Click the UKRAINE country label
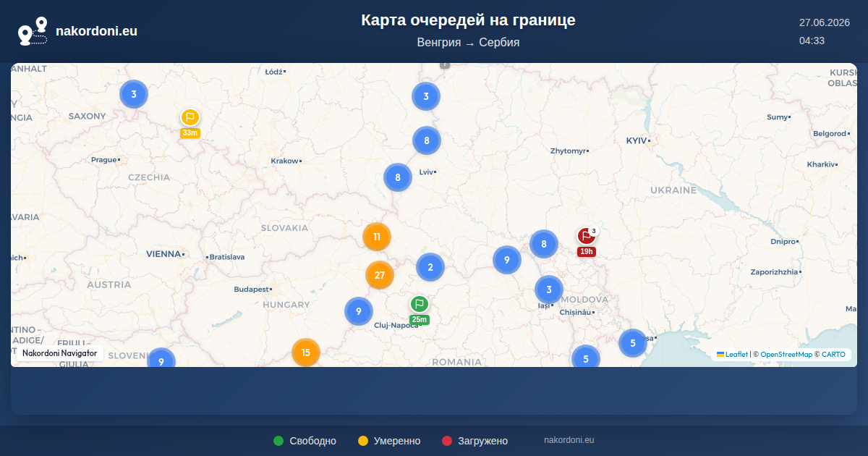The image size is (868, 456). point(673,190)
